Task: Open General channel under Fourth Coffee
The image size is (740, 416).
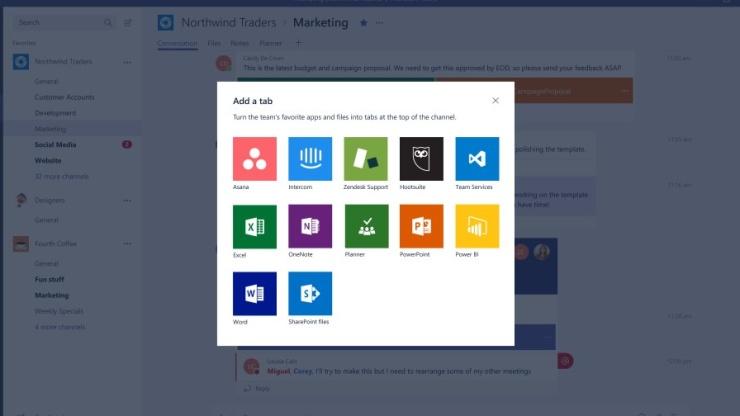Action: 46,263
